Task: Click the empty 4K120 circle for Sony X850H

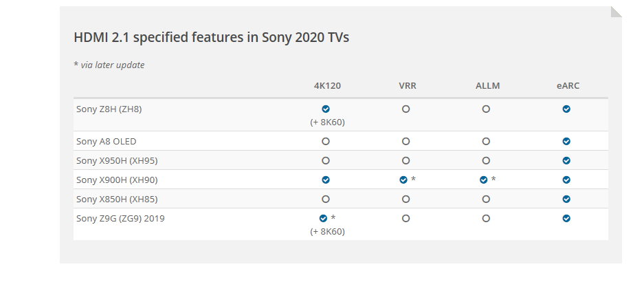Action: pyautogui.click(x=326, y=199)
